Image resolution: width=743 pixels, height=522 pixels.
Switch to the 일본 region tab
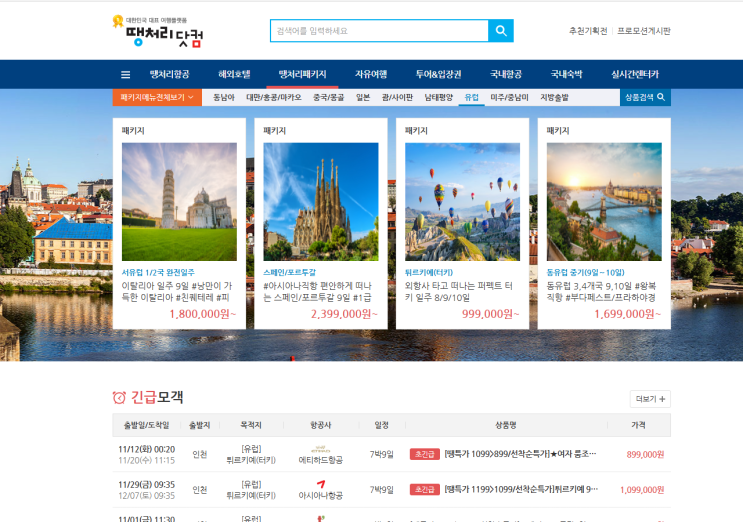[363, 97]
